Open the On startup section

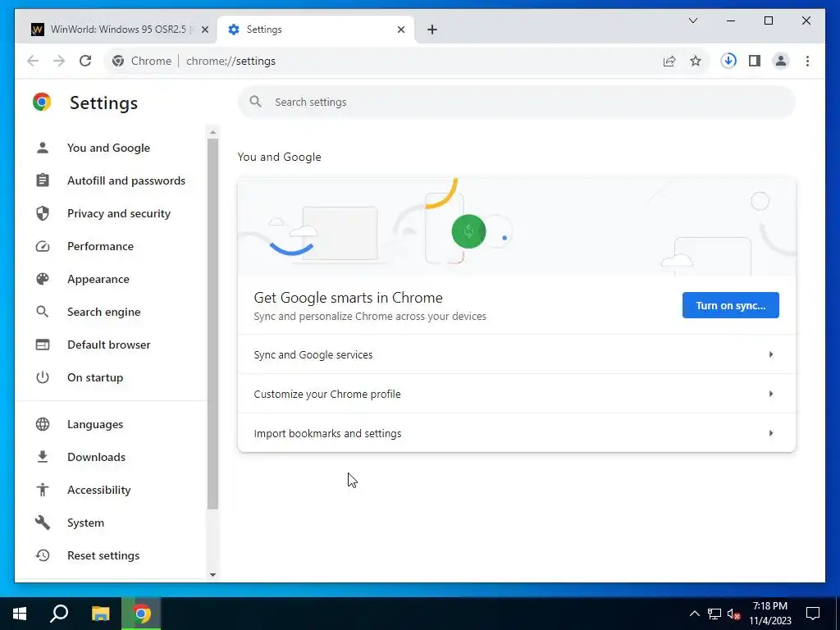[95, 377]
